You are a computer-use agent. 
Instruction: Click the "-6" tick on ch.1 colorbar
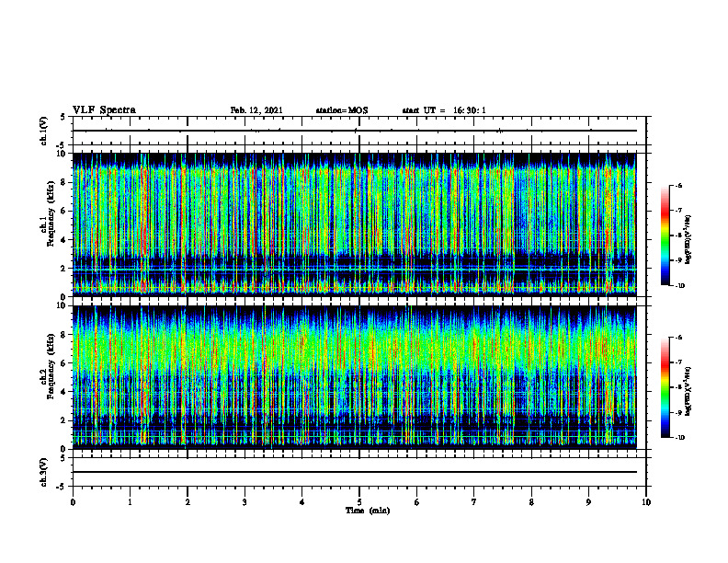click(677, 186)
